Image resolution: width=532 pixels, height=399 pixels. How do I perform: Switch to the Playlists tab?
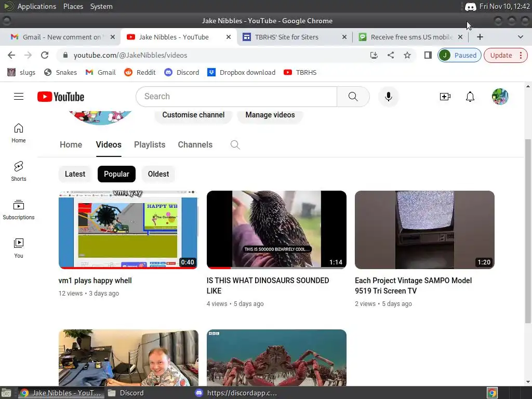(x=150, y=145)
